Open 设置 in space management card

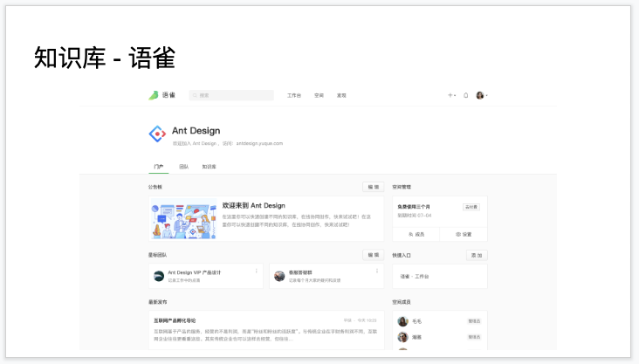tap(464, 235)
